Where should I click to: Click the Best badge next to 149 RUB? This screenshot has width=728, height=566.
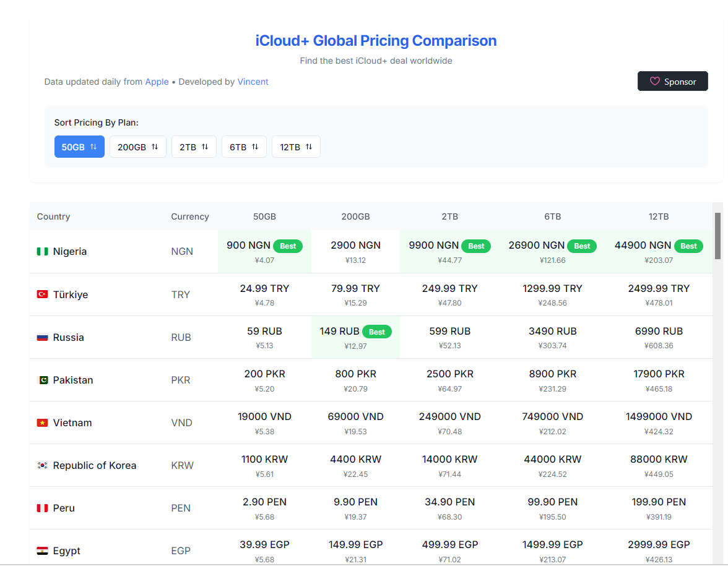click(x=376, y=332)
